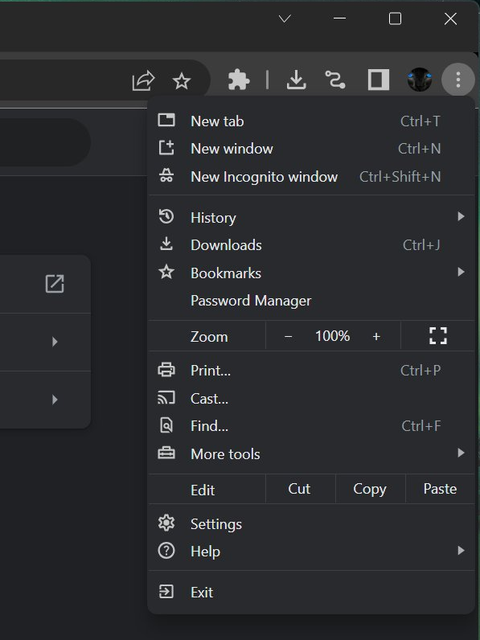Close the Chrome window
Screen dimensions: 480x640
click(451, 18)
